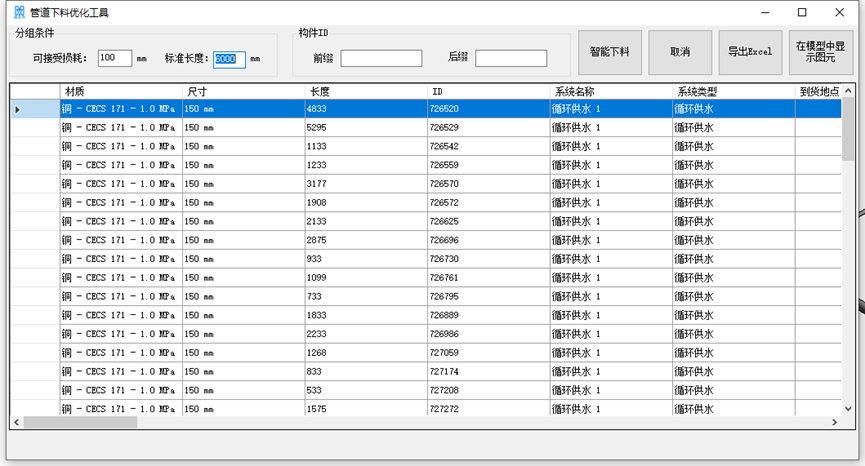Click the vertical scrollbar up arrow
The height and width of the screenshot is (466, 865).
848,92
